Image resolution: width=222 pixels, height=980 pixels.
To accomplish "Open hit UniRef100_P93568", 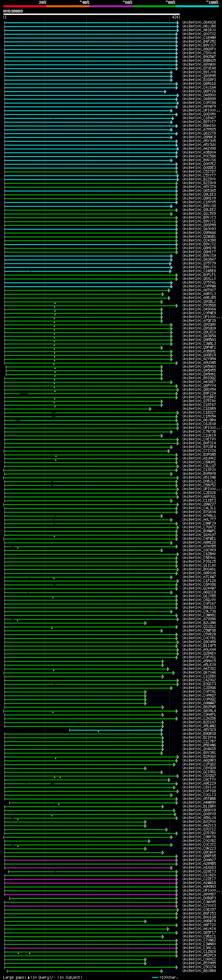I will click(x=199, y=306).
